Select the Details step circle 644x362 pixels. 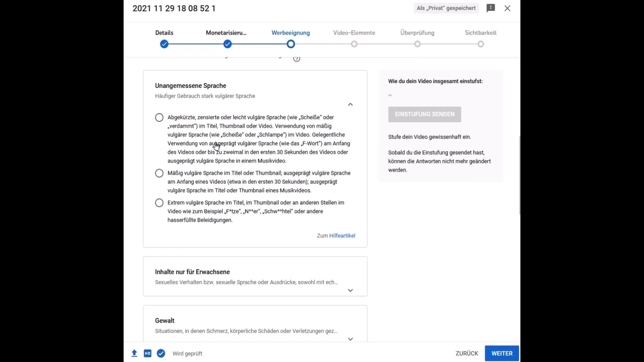[x=164, y=44]
